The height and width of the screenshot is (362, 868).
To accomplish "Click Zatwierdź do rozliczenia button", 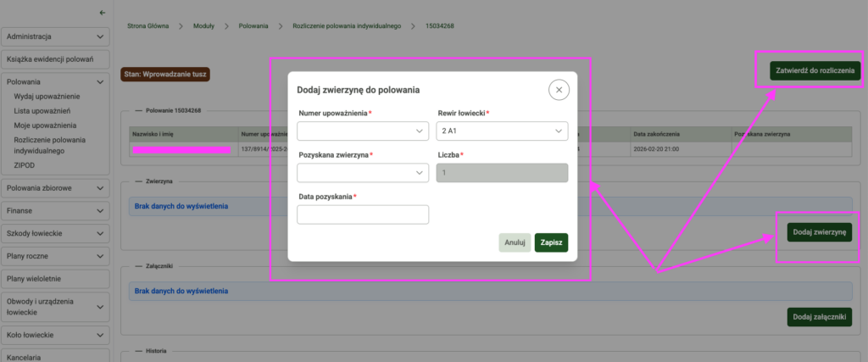I will [x=815, y=70].
